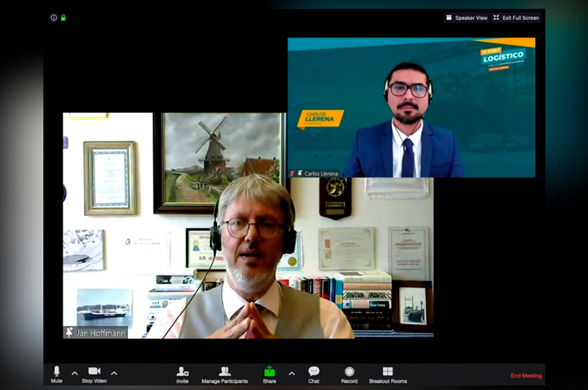Viewport: 588px width, 390px height.
Task: Click the green encryption lock icon
Action: click(x=63, y=18)
